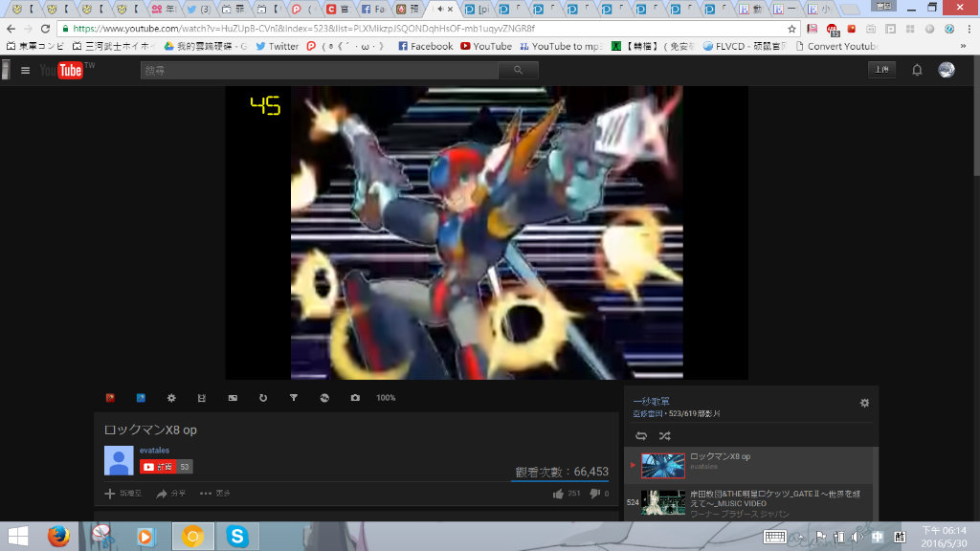
Task: Open the player extension settings gear
Action: pyautogui.click(x=171, y=398)
